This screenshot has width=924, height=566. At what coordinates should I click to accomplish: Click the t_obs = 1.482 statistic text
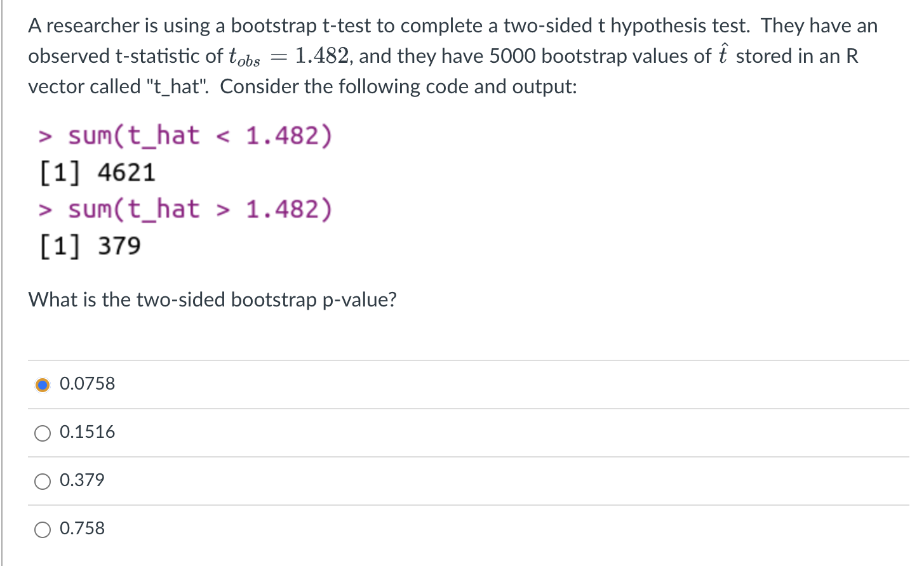(x=274, y=55)
